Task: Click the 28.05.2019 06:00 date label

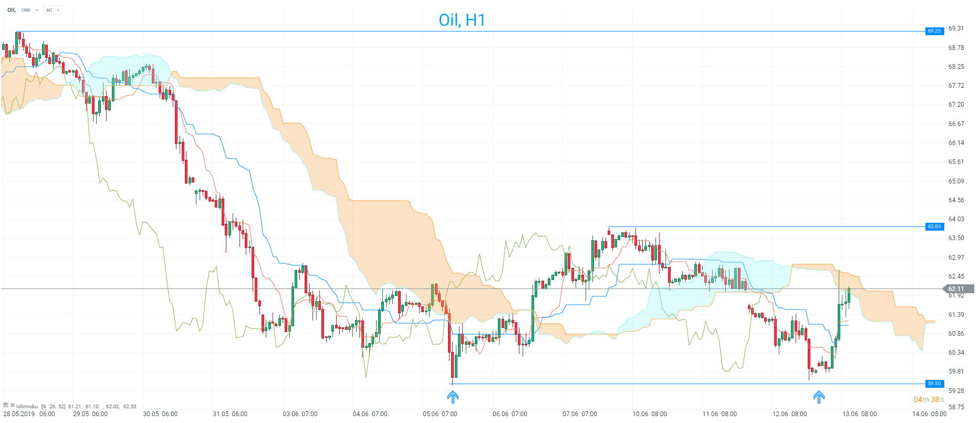Action: click(x=29, y=414)
